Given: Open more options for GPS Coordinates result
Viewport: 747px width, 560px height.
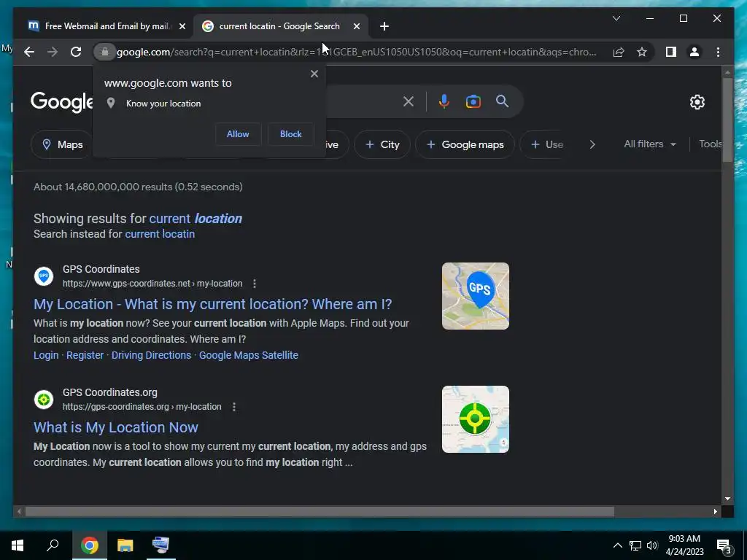Looking at the screenshot, I should [255, 284].
